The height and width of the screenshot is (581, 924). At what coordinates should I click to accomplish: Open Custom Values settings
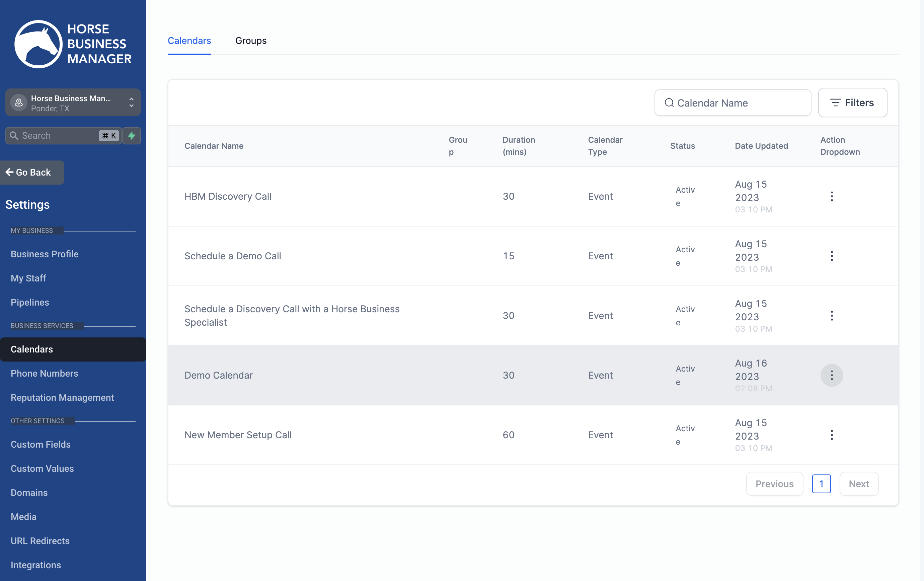point(42,468)
